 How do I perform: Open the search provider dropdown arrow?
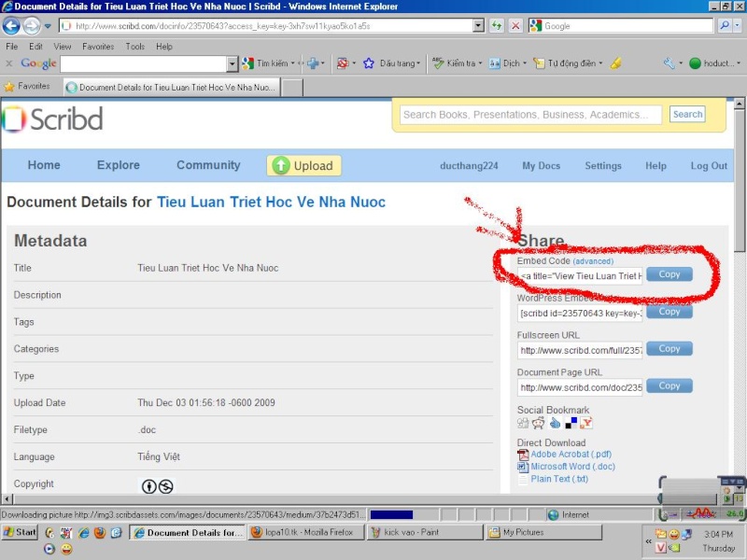click(x=738, y=25)
